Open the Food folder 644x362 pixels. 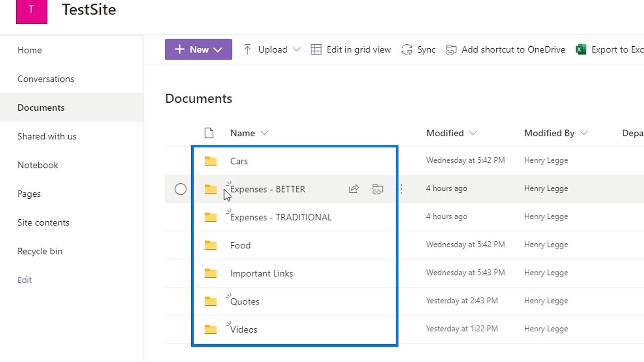[x=240, y=245]
